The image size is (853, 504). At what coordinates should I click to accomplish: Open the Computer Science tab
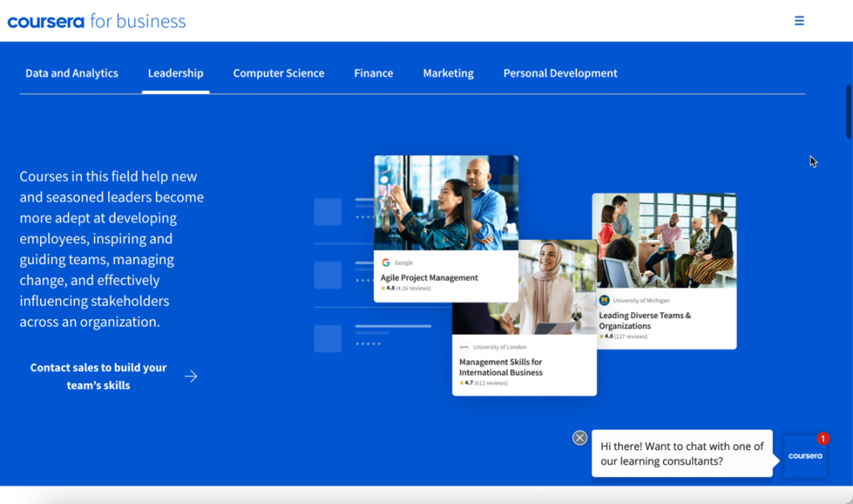click(x=278, y=73)
